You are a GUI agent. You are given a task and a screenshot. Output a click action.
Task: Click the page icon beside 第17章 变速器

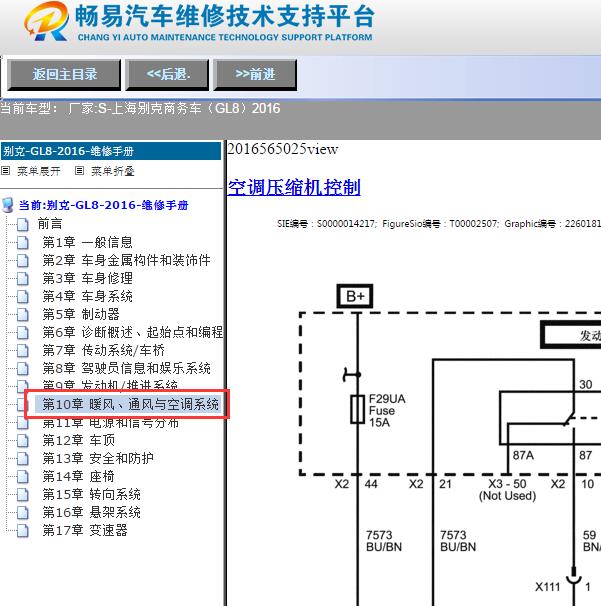coord(23,530)
